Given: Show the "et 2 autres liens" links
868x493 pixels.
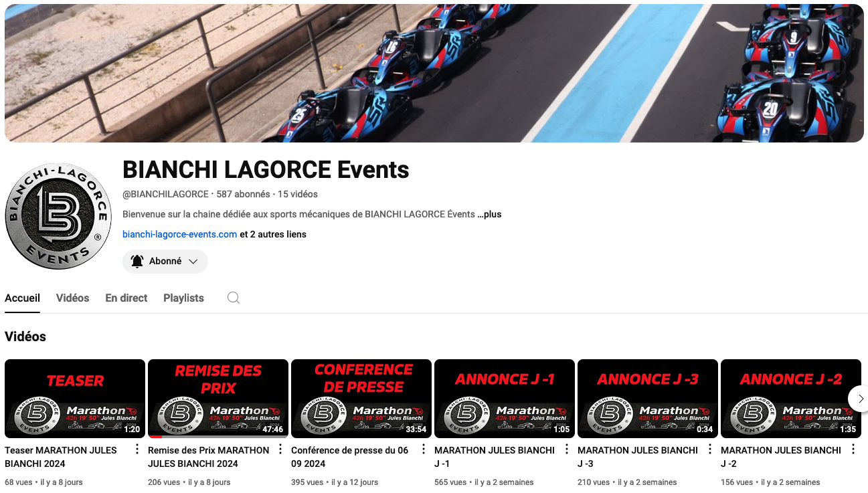Looking at the screenshot, I should (x=273, y=235).
